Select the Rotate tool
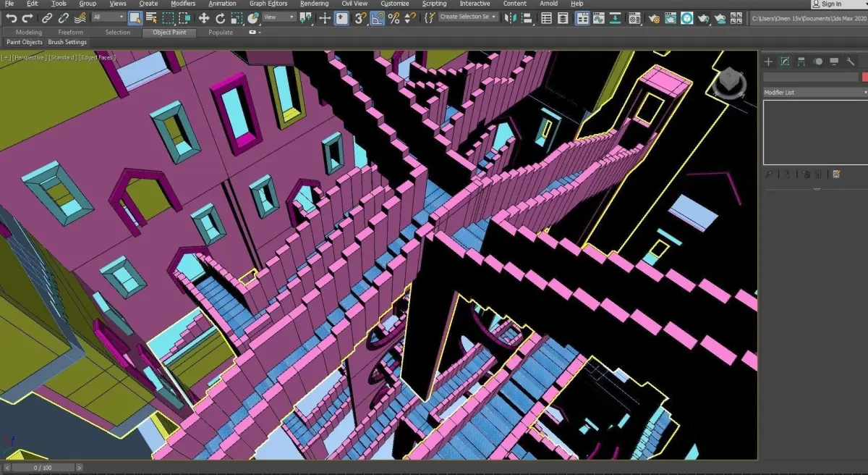868x475 pixels. click(x=220, y=18)
